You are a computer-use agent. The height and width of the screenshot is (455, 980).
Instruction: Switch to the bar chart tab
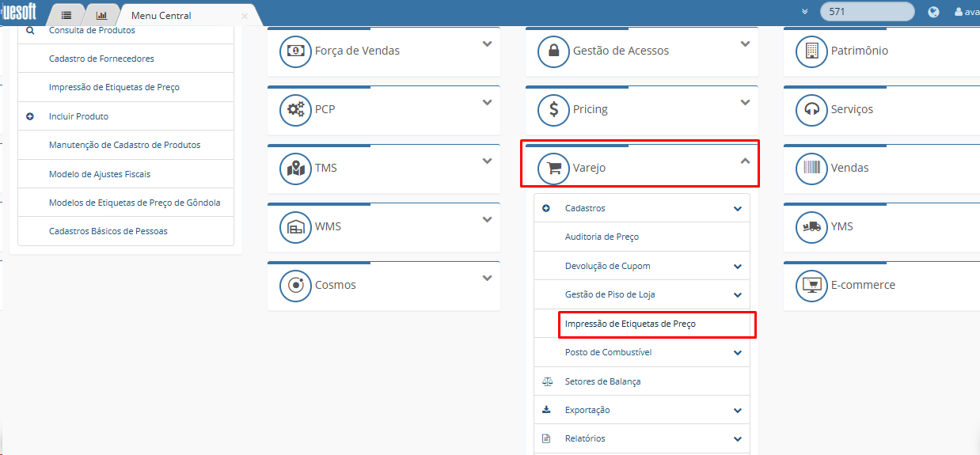tap(101, 15)
